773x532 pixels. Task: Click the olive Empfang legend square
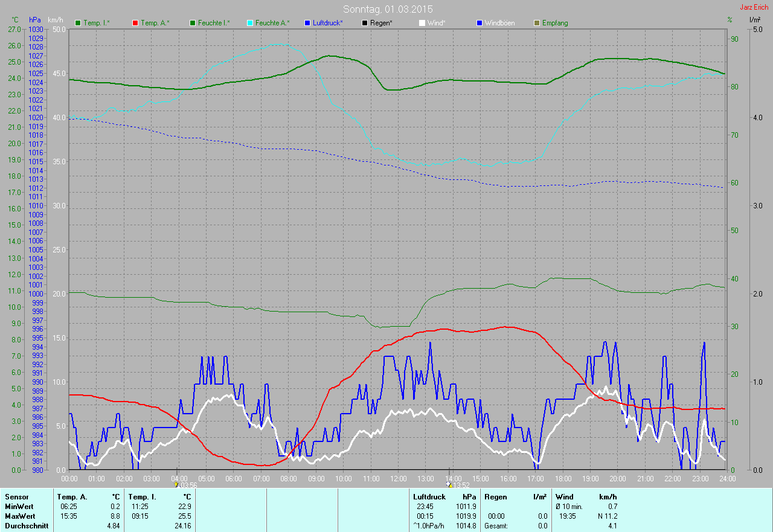click(x=537, y=23)
